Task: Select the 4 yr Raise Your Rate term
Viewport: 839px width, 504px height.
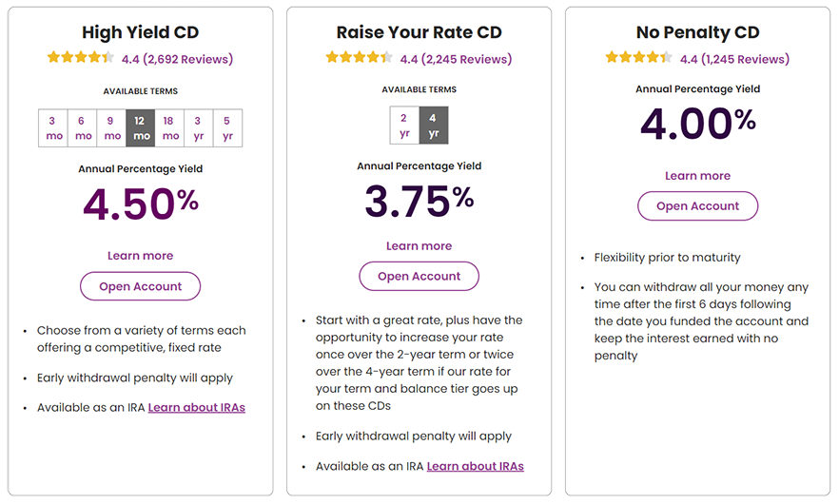Action: pos(434,126)
